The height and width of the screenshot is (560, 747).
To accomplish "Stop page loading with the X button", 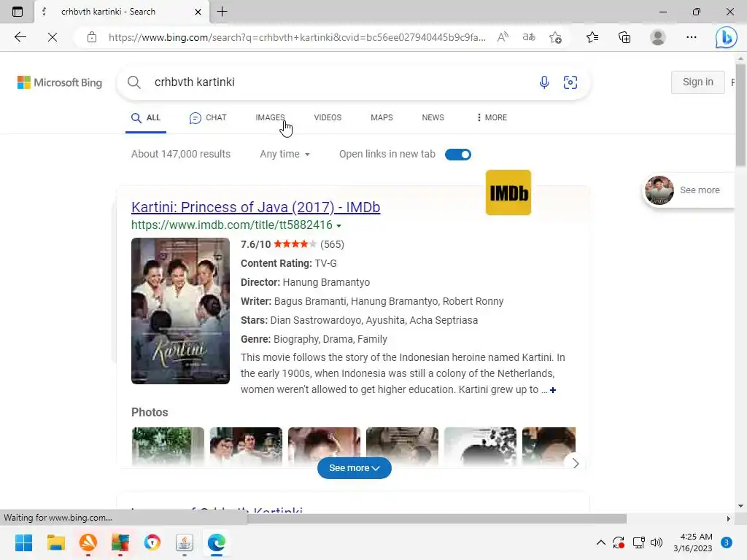I will 53,37.
